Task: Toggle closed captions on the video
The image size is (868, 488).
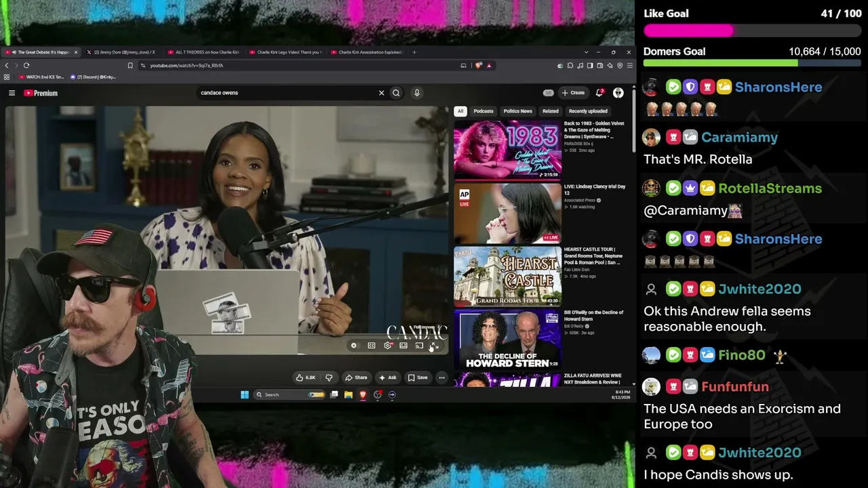Action: (x=372, y=346)
